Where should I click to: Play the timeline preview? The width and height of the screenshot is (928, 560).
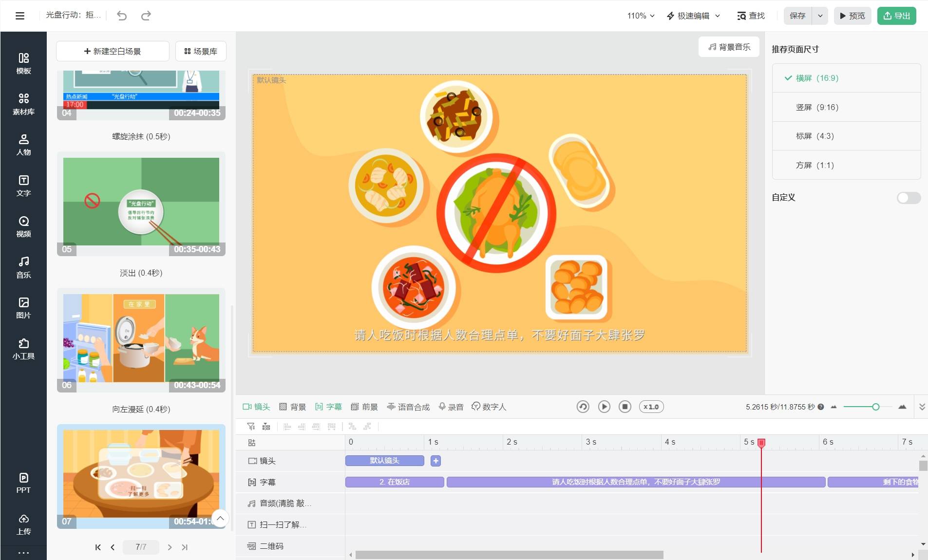point(604,407)
